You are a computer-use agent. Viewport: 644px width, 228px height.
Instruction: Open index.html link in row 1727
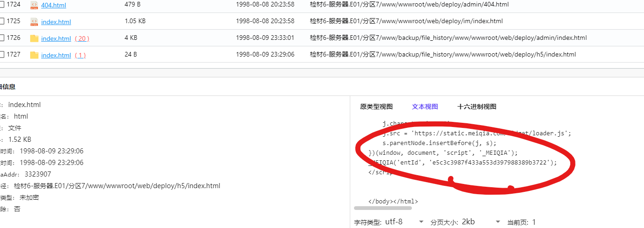pyautogui.click(x=56, y=55)
